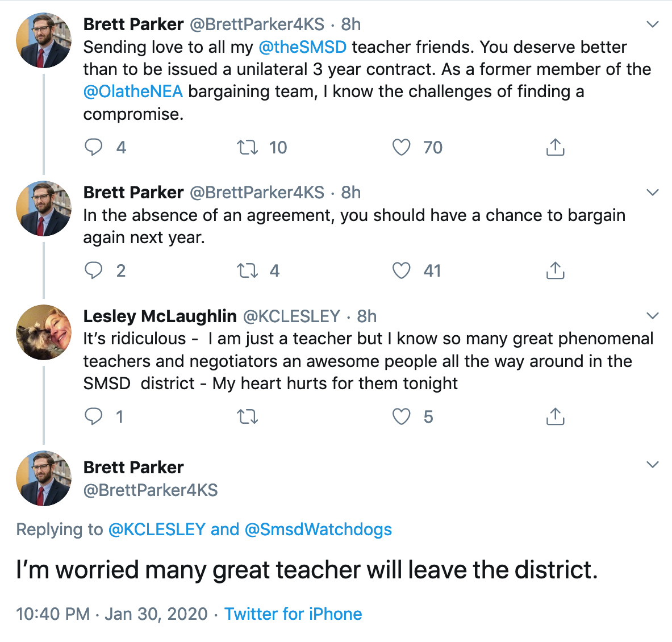The width and height of the screenshot is (672, 642).
Task: Like the tweet with 70 likes
Action: (402, 148)
